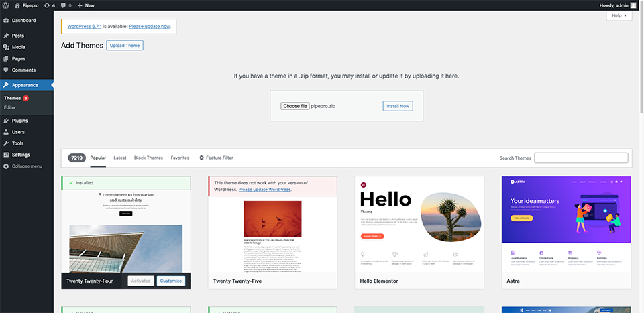This screenshot has height=313, width=644.
Task: Click the Choose file button
Action: [295, 106]
